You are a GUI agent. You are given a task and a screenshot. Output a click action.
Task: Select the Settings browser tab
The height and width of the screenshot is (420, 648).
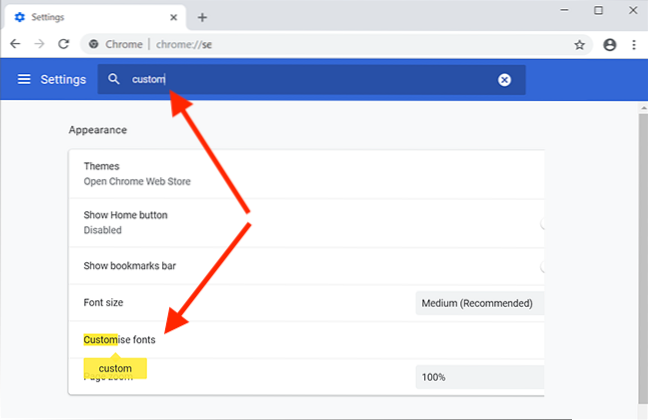tap(90, 17)
